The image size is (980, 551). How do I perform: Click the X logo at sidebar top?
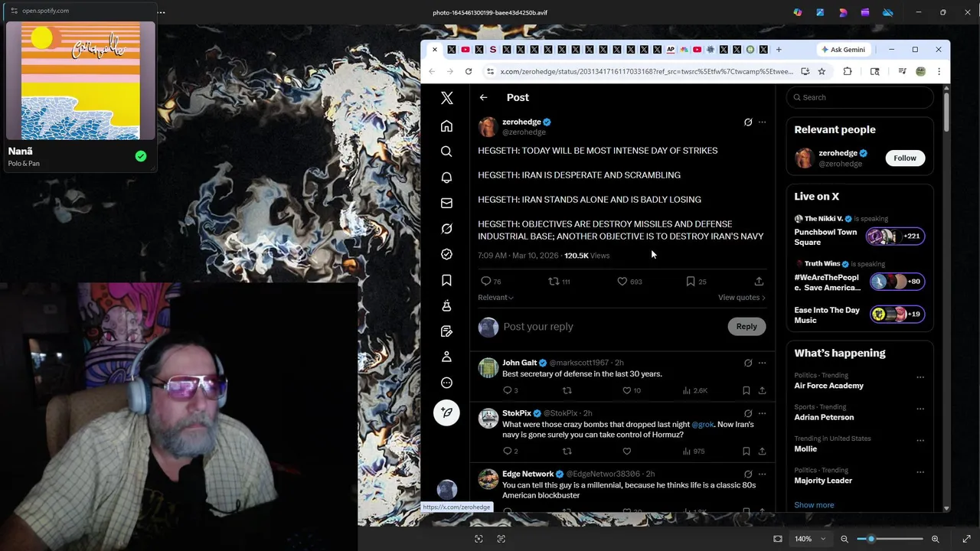click(x=446, y=98)
